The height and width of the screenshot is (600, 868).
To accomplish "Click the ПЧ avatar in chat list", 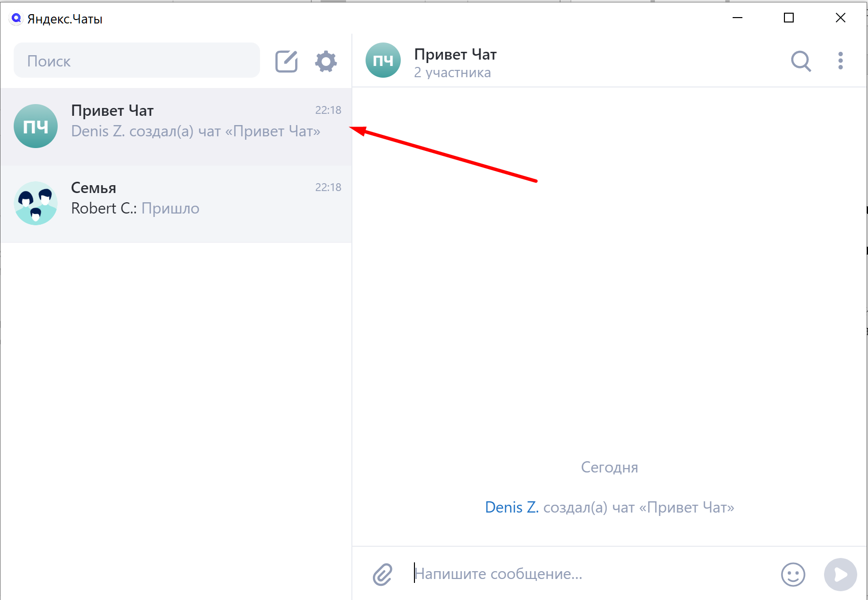I will click(36, 126).
